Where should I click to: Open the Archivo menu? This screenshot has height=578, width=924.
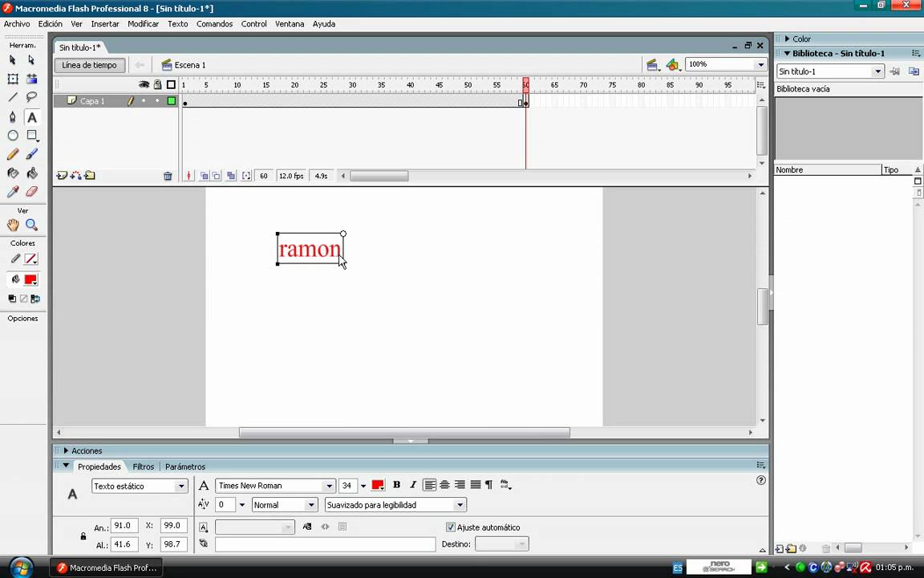[17, 24]
